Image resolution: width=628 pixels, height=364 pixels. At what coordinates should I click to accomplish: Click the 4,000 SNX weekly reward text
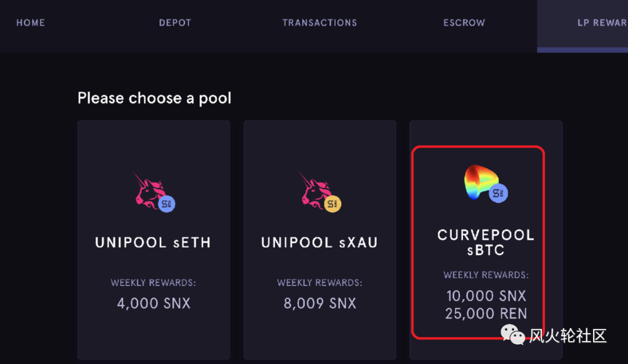point(154,304)
